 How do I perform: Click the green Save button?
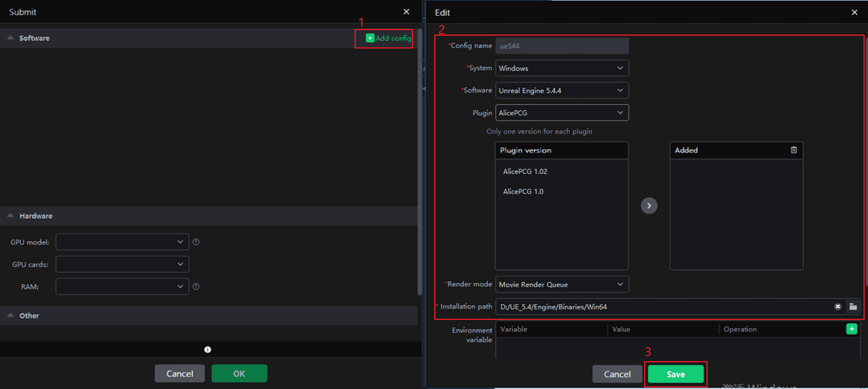point(675,374)
